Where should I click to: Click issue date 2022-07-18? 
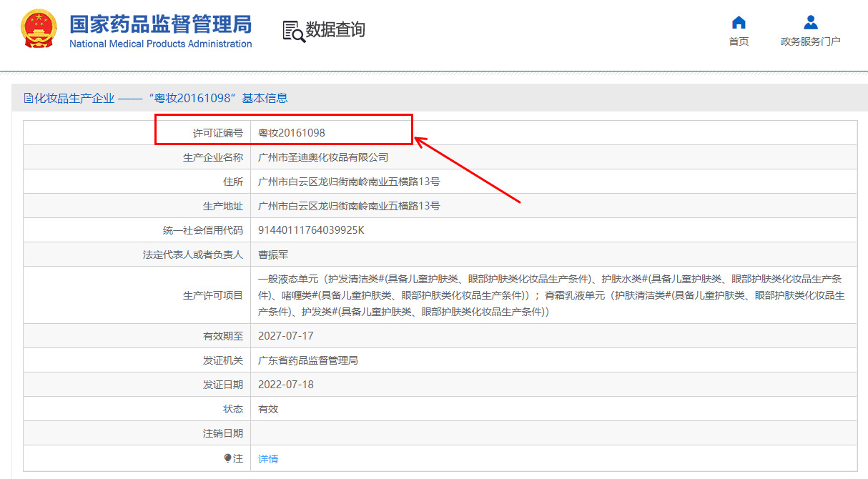point(286,385)
